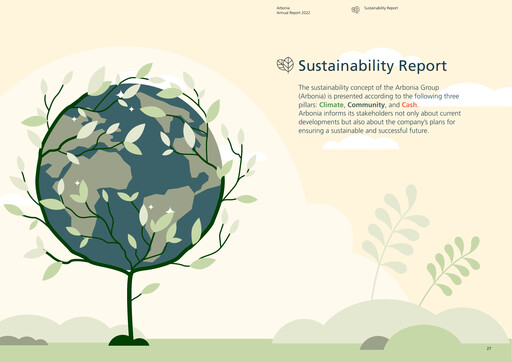Click the 'Sustainability Report' main heading

pos(372,66)
